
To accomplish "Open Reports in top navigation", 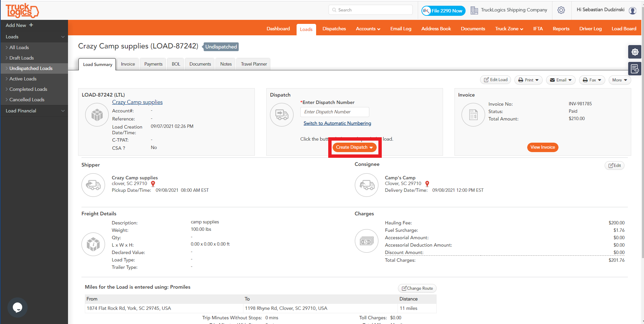I will click(x=561, y=29).
